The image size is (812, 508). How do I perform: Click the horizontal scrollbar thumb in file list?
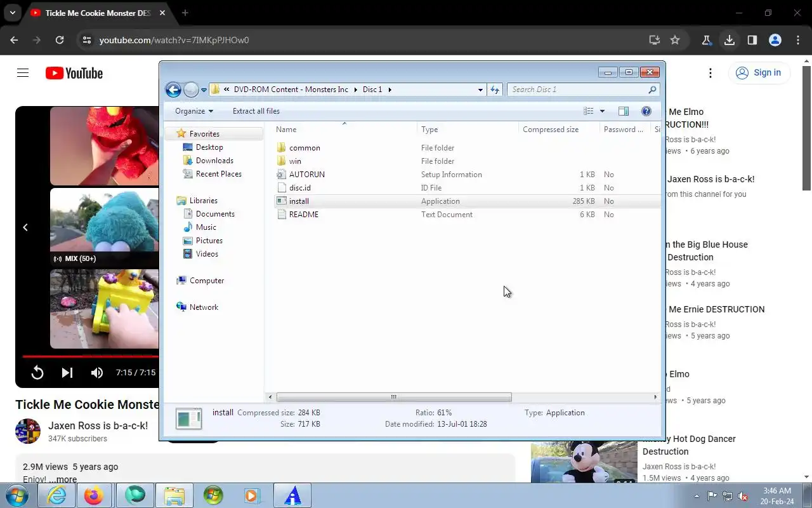393,398
